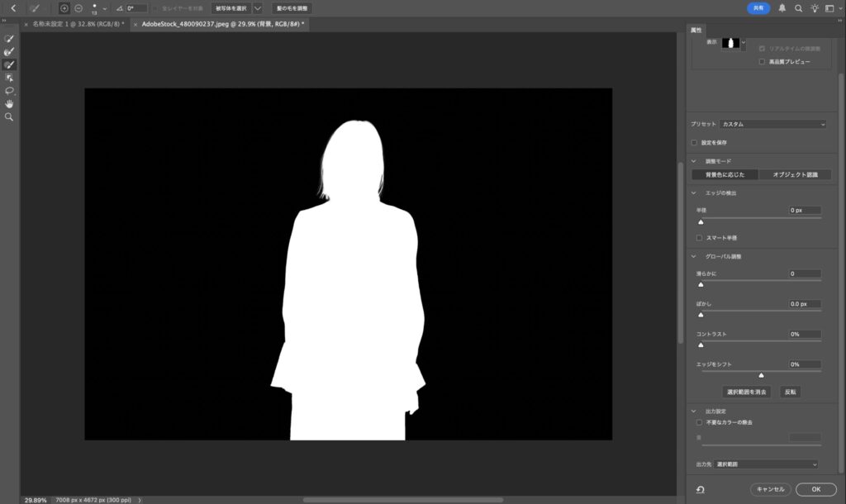Select the Brush tool in left toolbar
Image resolution: width=846 pixels, height=504 pixels.
pyautogui.click(x=9, y=64)
